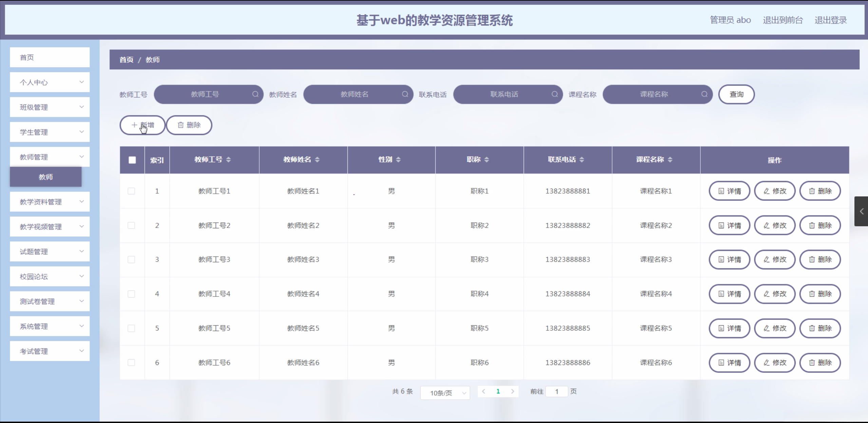Expand 班级管理 sidebar menu

point(50,107)
